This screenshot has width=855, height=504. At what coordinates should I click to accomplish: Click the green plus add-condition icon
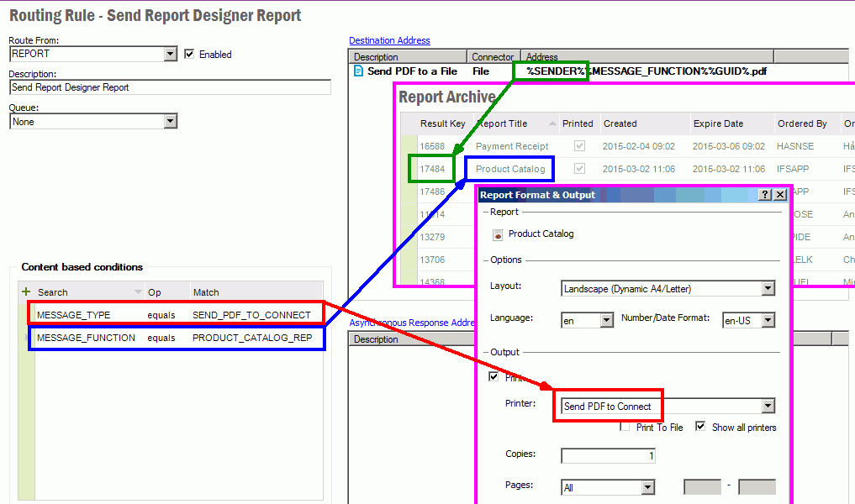[26, 291]
